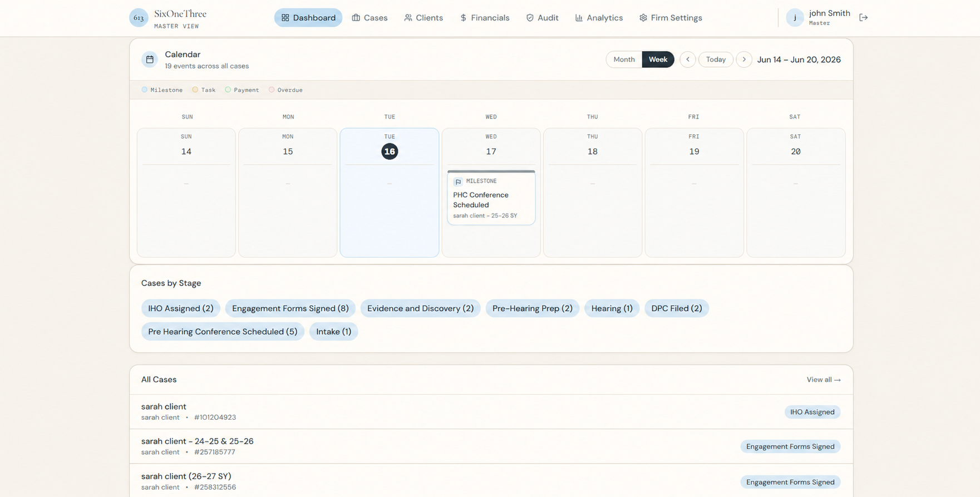Click the SixOneThree firm name
This screenshot has height=497, width=980.
[x=180, y=14]
